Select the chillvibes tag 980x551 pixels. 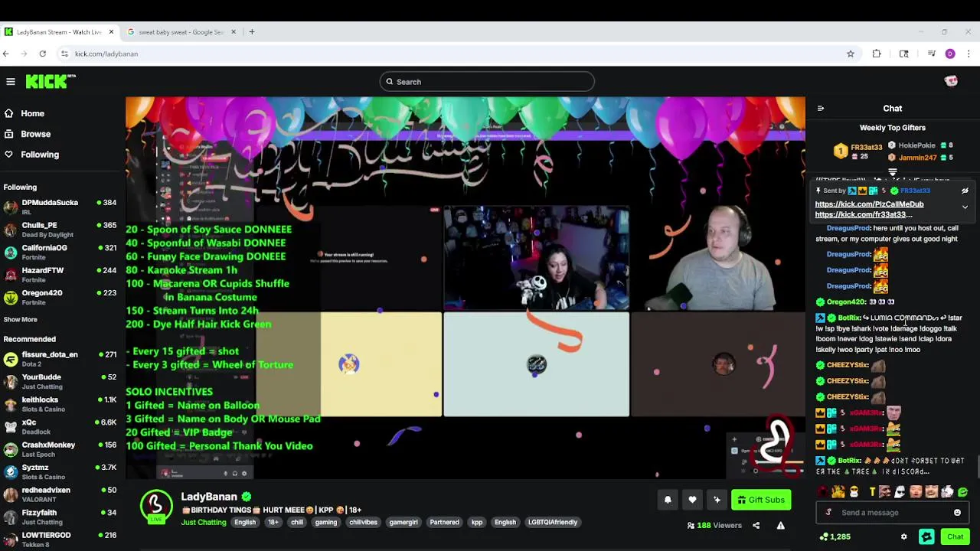pos(363,523)
